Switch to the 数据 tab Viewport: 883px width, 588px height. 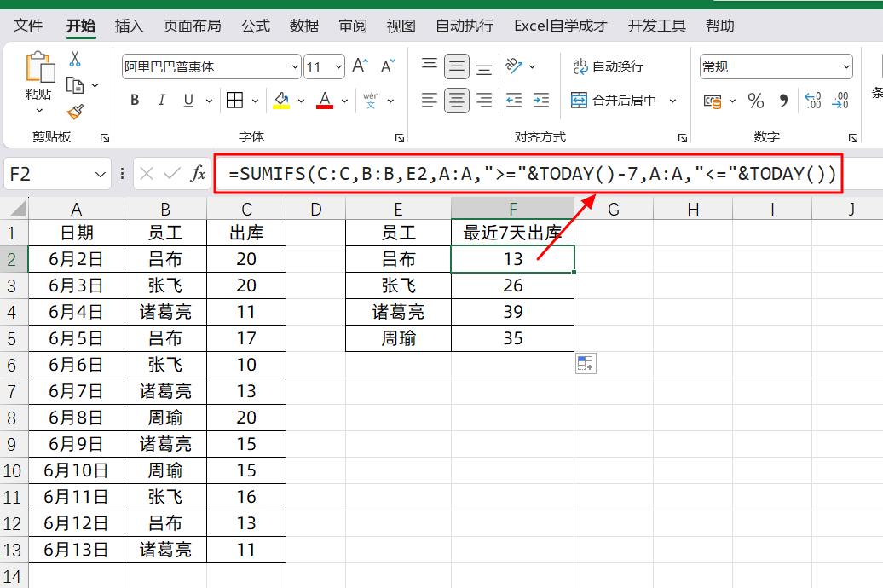coord(304,26)
